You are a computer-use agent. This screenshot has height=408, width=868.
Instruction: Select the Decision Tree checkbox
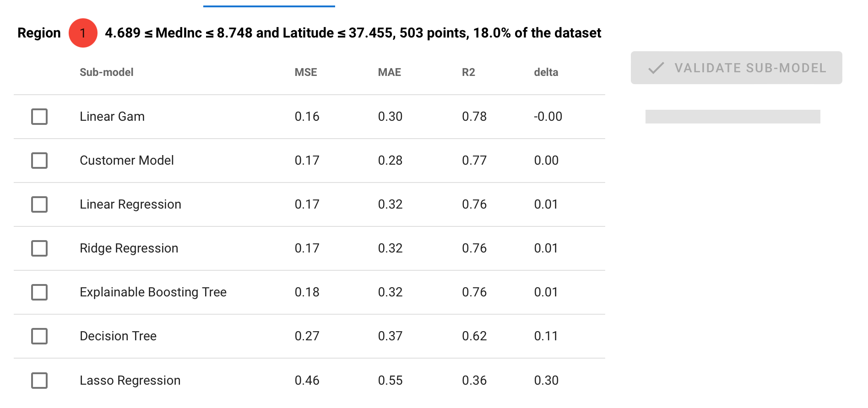tap(39, 336)
